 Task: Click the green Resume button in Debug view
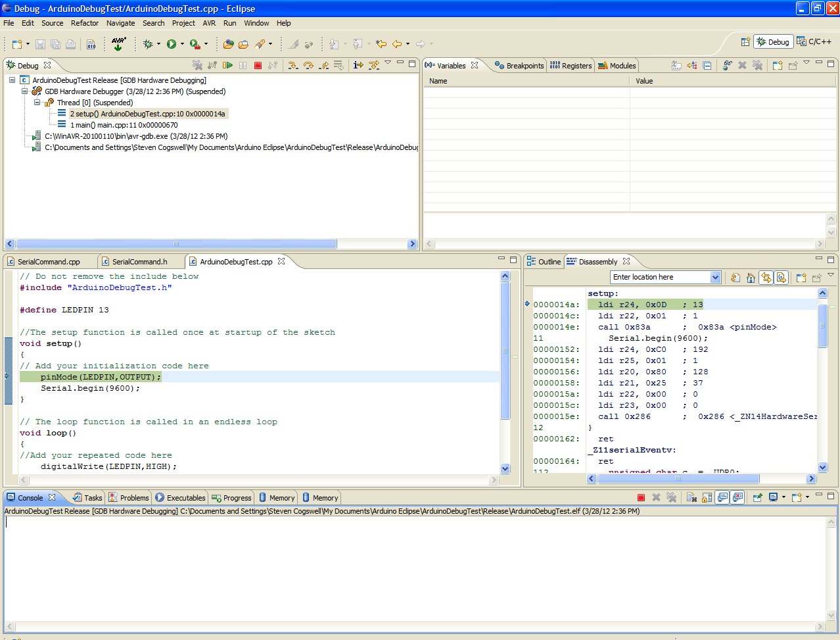[227, 65]
